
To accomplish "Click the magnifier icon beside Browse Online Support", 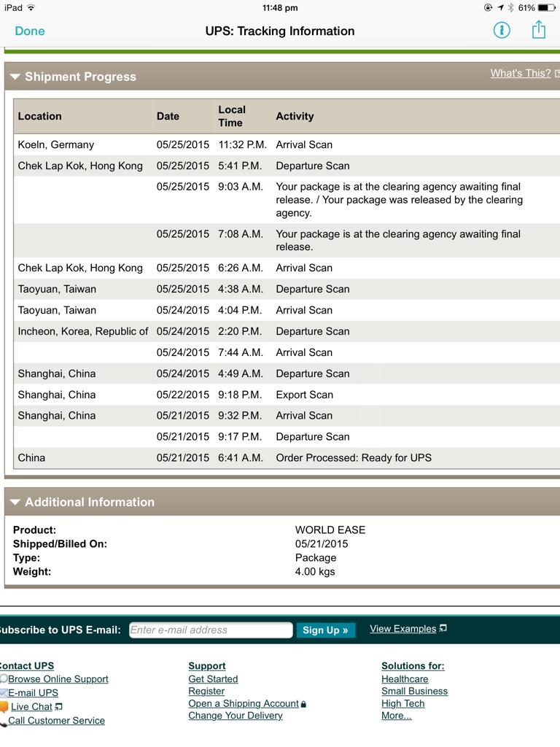I will [4, 679].
